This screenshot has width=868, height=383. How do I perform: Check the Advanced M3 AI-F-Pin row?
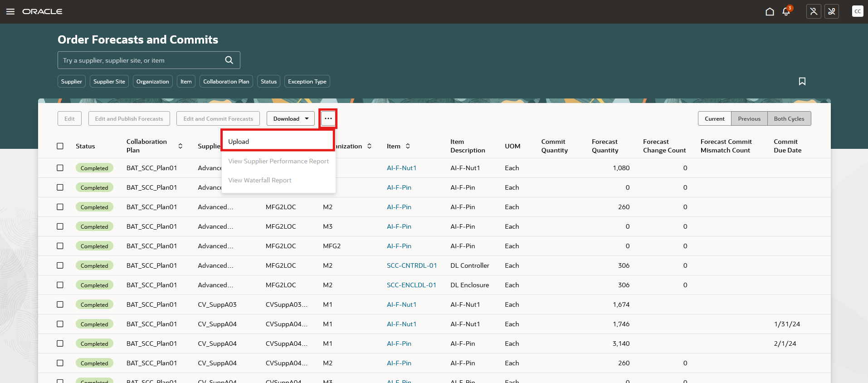[x=60, y=226]
